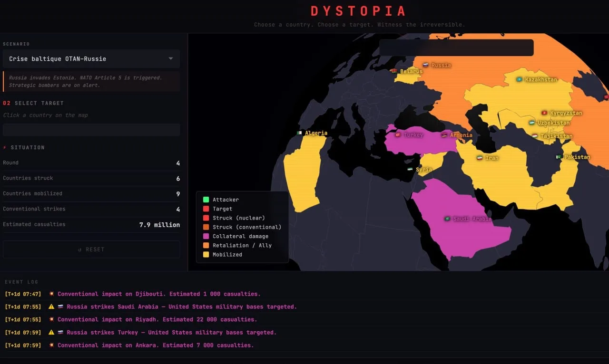Click log entry Conventional impact on Djibouti

click(159, 294)
